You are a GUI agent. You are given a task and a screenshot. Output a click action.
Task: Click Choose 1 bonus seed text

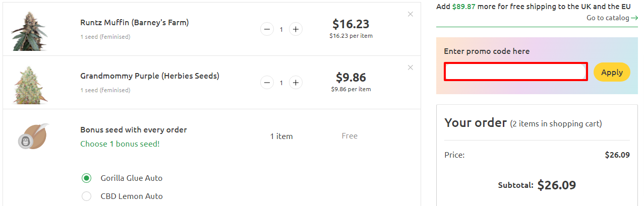click(120, 144)
